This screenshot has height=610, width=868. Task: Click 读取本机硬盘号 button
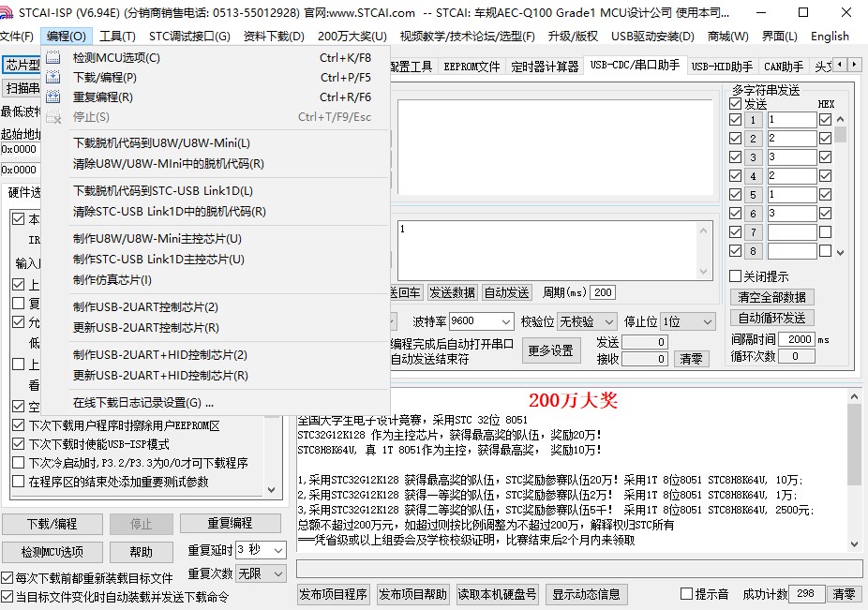497,594
